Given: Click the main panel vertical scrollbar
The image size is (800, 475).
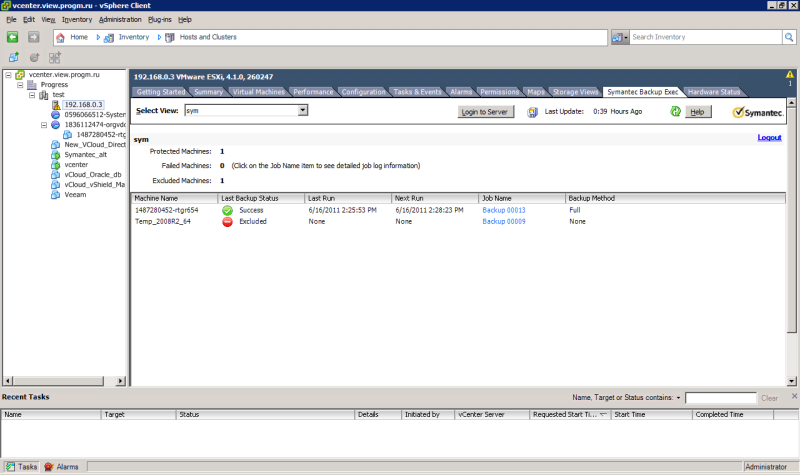Looking at the screenshot, I should point(791,219).
